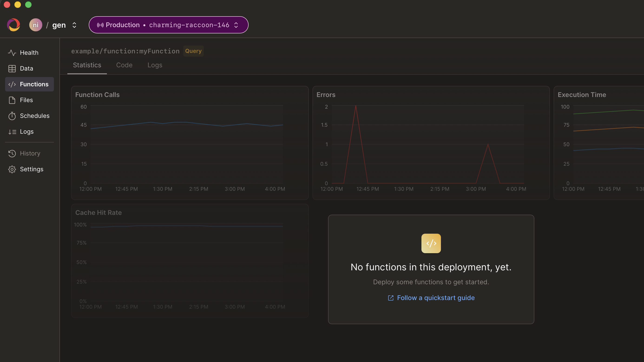Click the macOS green maximize button
Screen dimensions: 644x362
28,4
